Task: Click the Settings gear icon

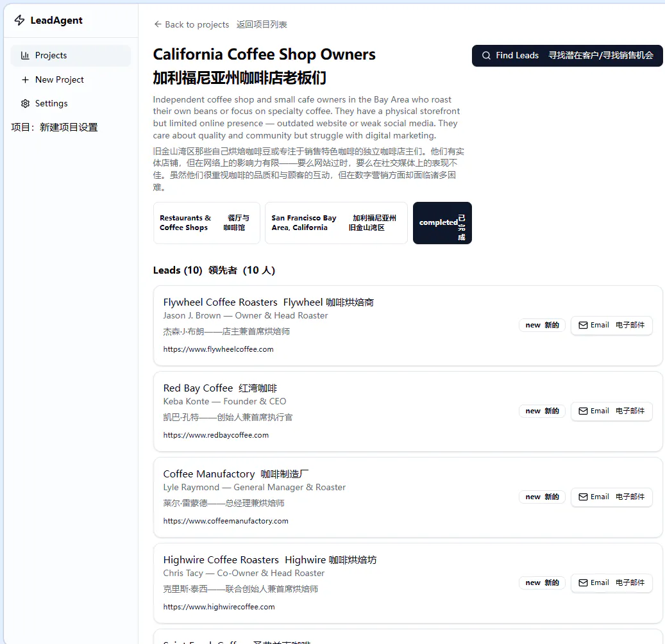Action: point(25,103)
